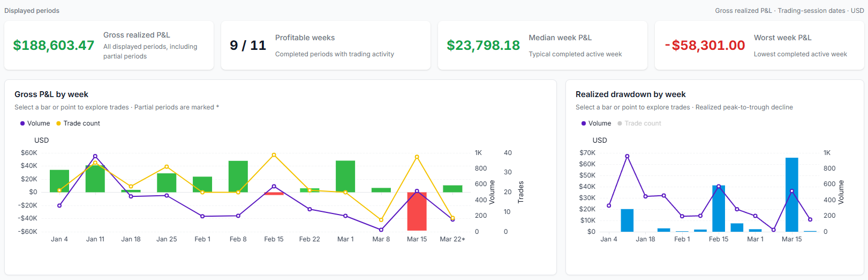Click the 'Profitable weeks' card label
868x280 pixels.
pos(305,38)
